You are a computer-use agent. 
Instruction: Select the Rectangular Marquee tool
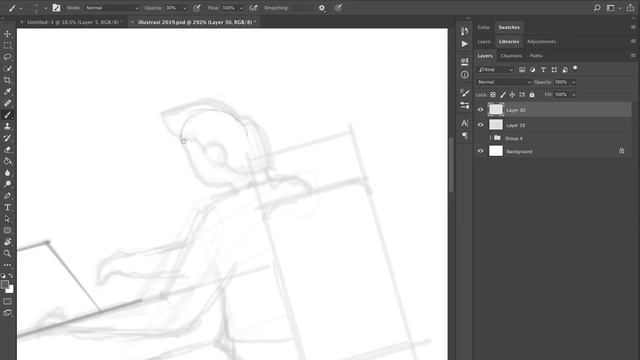click(7, 45)
